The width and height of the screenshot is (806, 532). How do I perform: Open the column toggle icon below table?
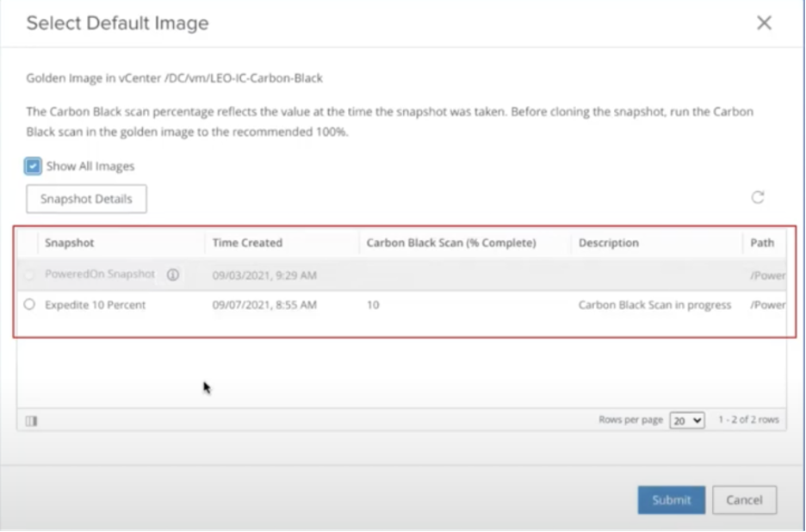(32, 421)
